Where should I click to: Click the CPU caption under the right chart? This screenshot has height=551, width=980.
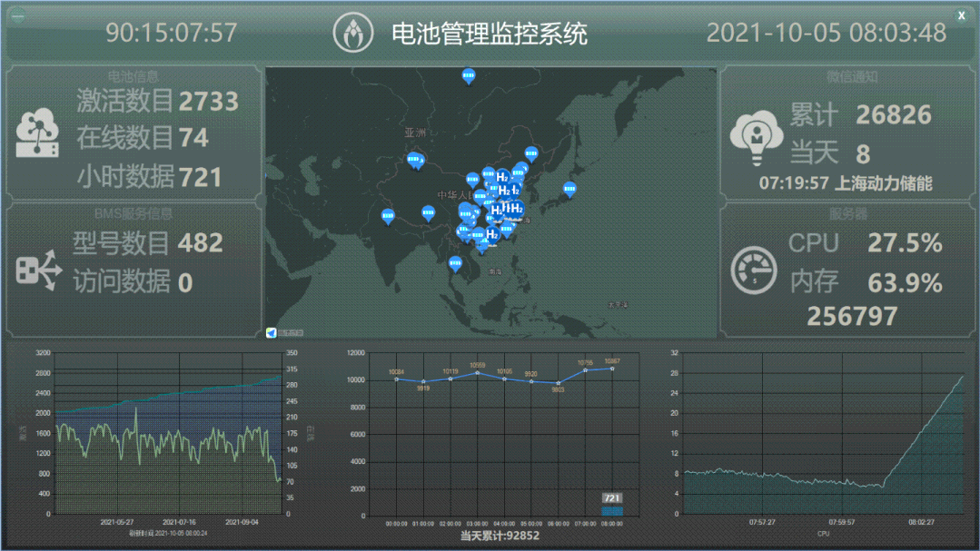pyautogui.click(x=823, y=534)
